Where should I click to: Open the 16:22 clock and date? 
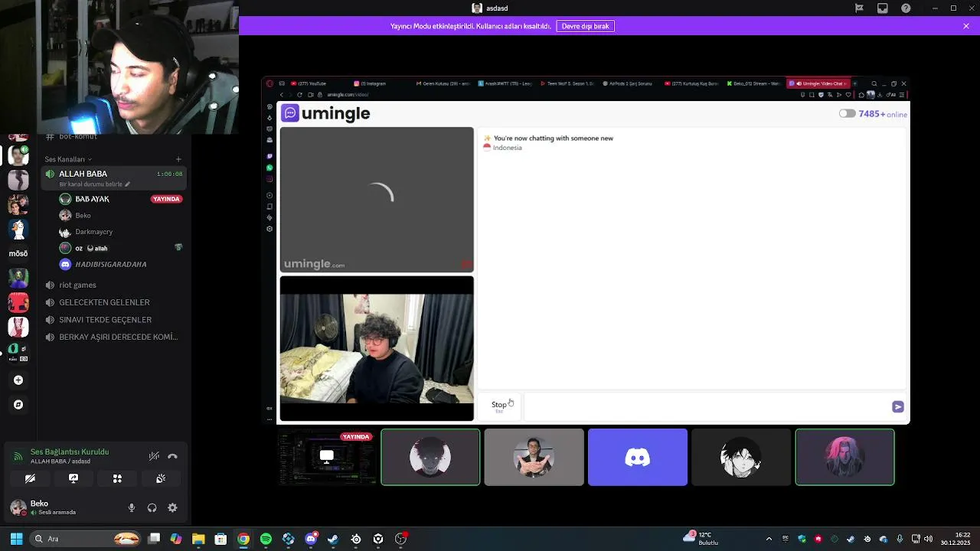tap(956, 539)
